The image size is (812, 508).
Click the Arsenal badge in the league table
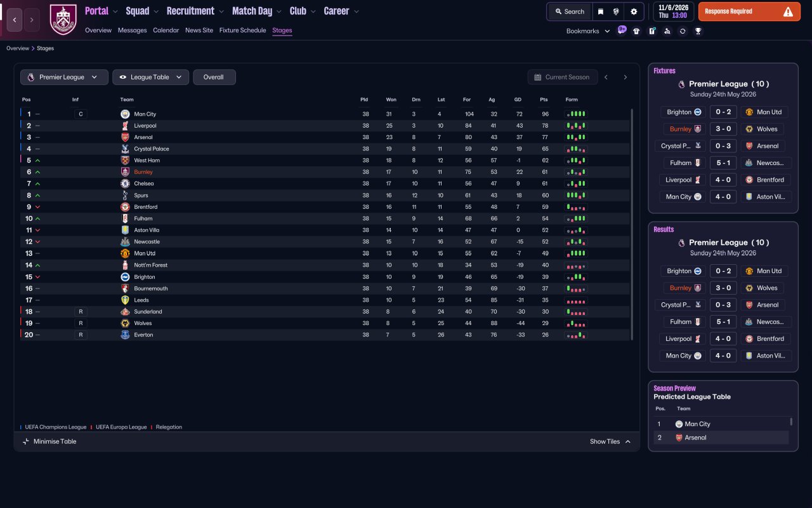pos(125,137)
